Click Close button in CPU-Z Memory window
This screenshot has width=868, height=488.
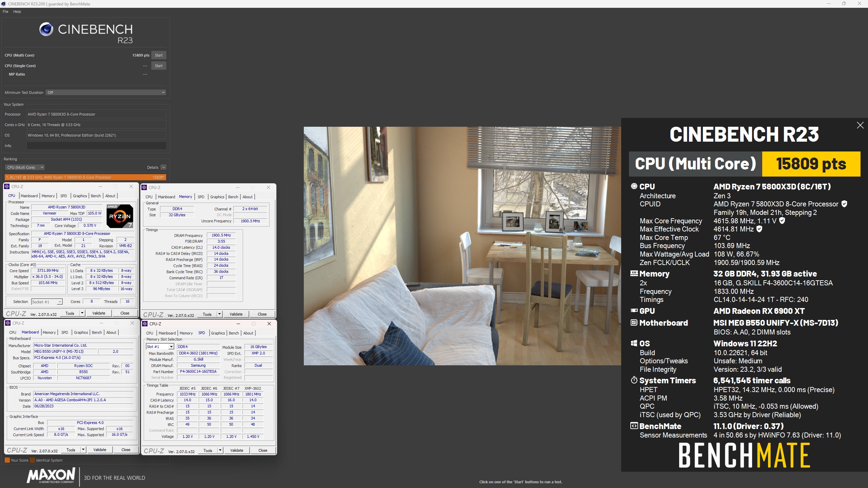pos(262,314)
